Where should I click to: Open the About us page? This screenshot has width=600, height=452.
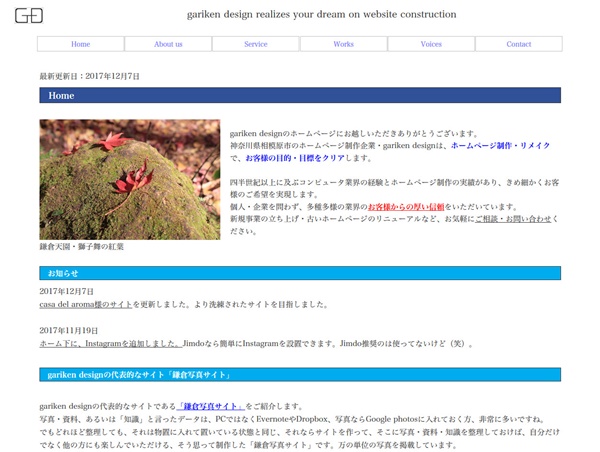(x=168, y=44)
